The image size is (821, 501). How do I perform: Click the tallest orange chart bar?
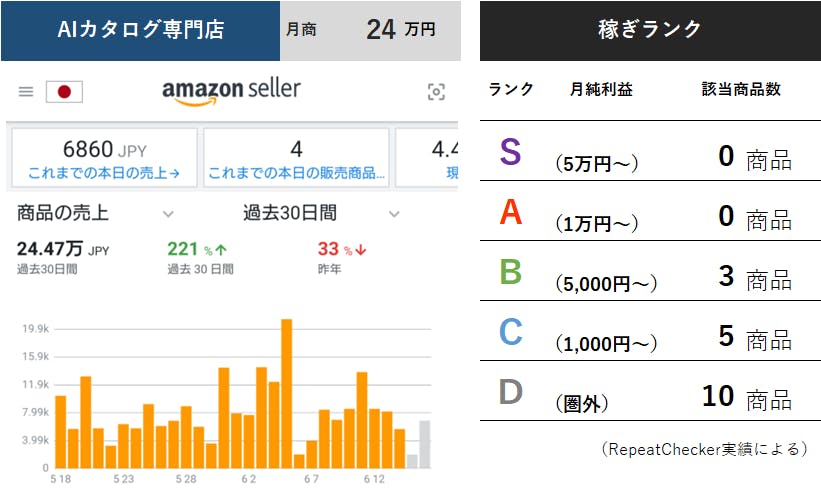pos(286,393)
